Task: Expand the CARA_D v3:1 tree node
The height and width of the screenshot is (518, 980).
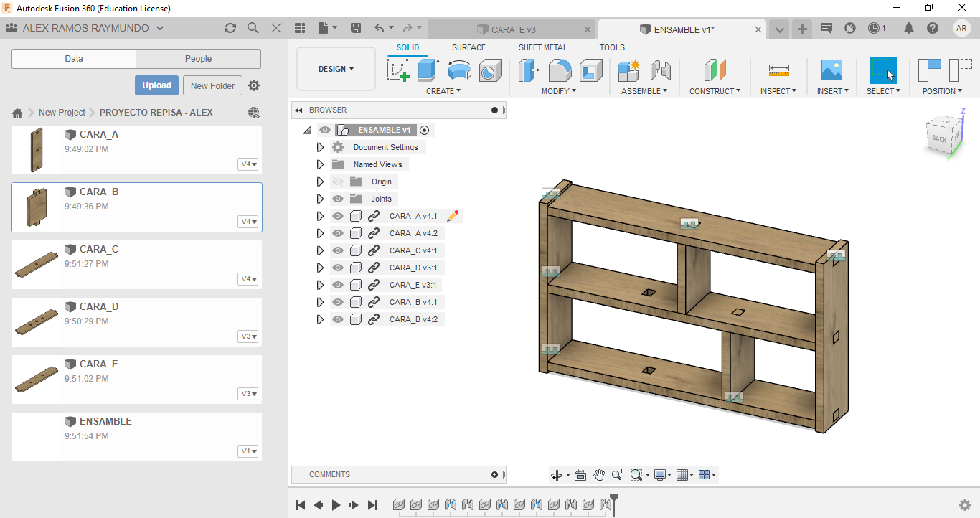Action: tap(320, 268)
